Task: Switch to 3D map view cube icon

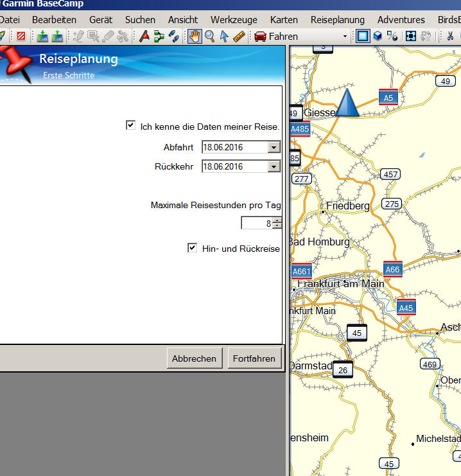Action: pyautogui.click(x=378, y=37)
